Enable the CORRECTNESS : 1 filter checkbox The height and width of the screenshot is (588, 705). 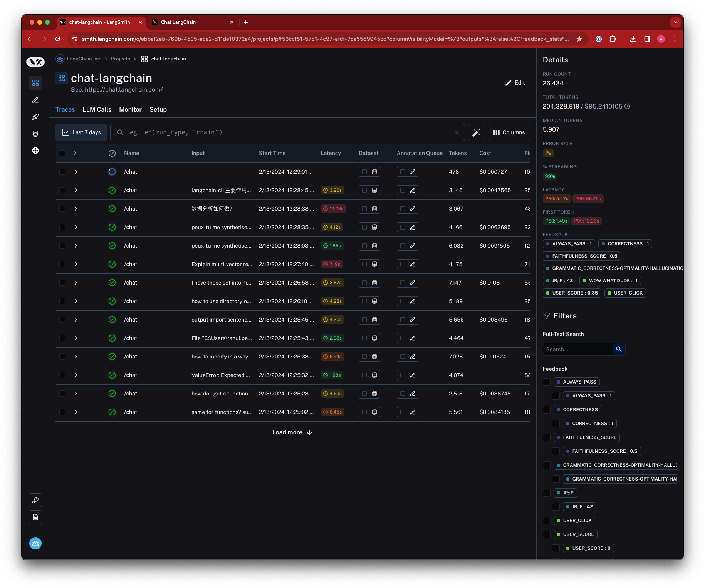coord(556,424)
